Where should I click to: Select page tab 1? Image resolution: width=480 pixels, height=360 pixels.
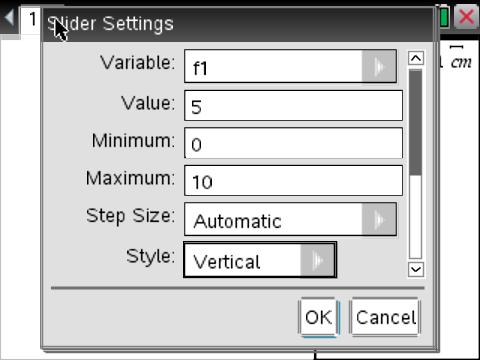pos(32,19)
